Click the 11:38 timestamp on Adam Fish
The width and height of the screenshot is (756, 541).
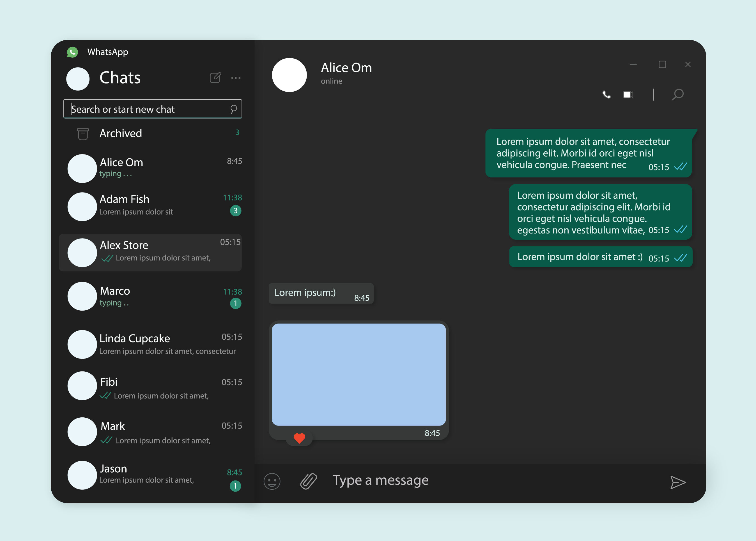(x=232, y=198)
